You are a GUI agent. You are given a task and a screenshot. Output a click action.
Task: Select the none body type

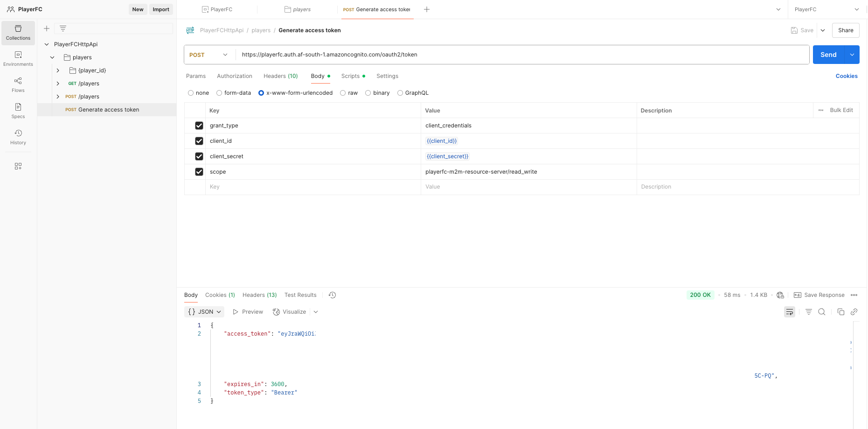coord(191,93)
